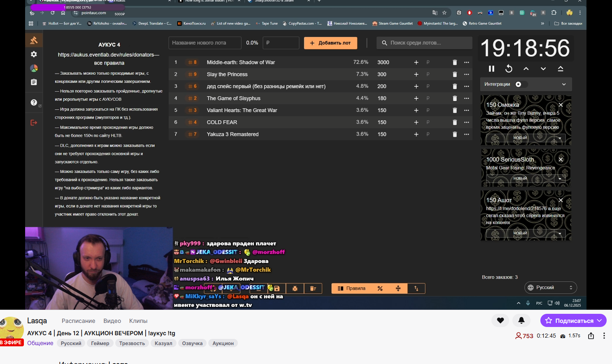Open more options for Yakuza 3 Remastered
The image size is (612, 364).
pyautogui.click(x=466, y=134)
